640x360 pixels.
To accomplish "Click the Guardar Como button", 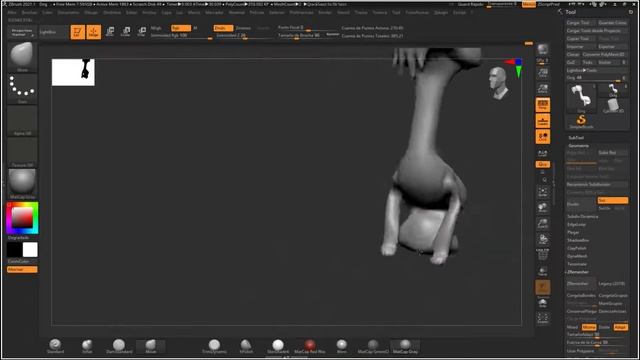I will [613, 23].
